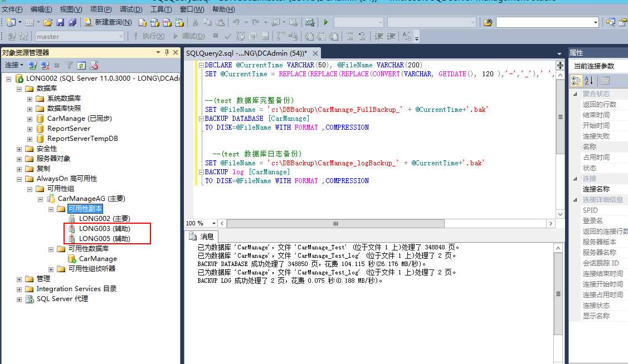Click the Alphabetical sort icon in Properties

tap(589, 80)
